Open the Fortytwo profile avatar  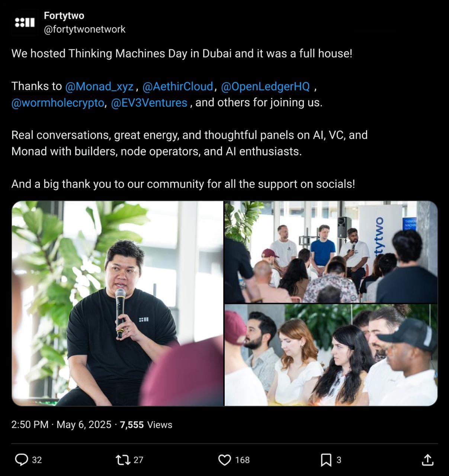(x=25, y=23)
